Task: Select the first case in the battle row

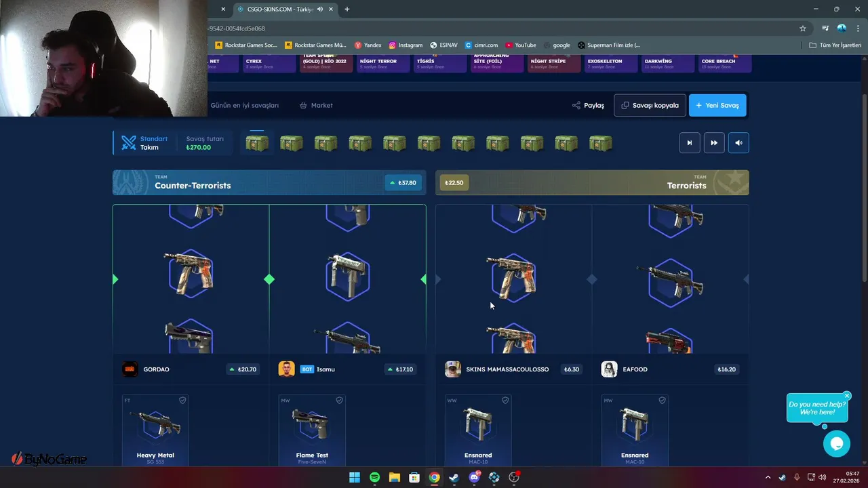Action: point(257,143)
